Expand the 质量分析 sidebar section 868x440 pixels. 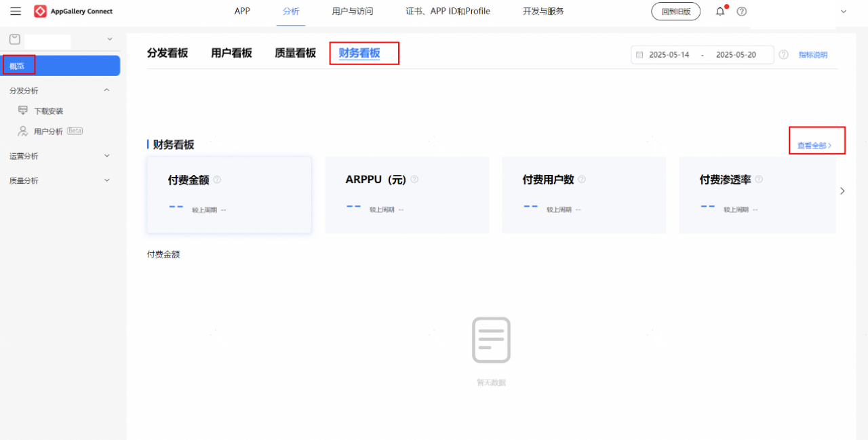tap(106, 180)
